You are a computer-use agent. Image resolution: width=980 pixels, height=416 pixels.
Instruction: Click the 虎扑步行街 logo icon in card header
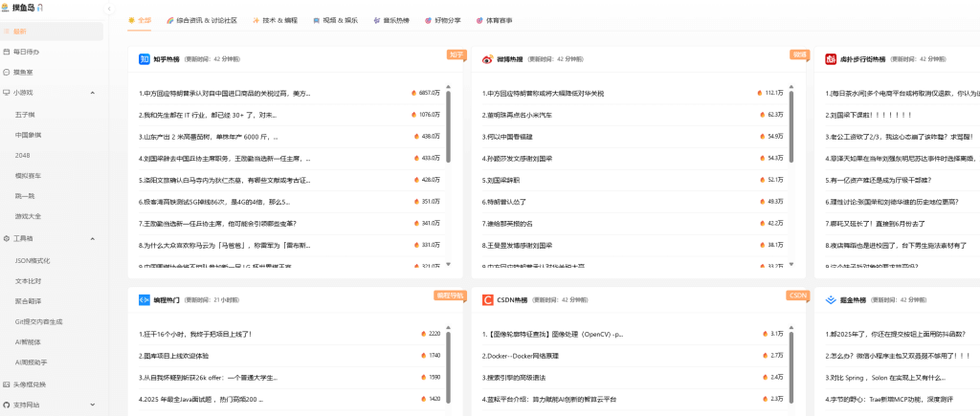[831, 58]
